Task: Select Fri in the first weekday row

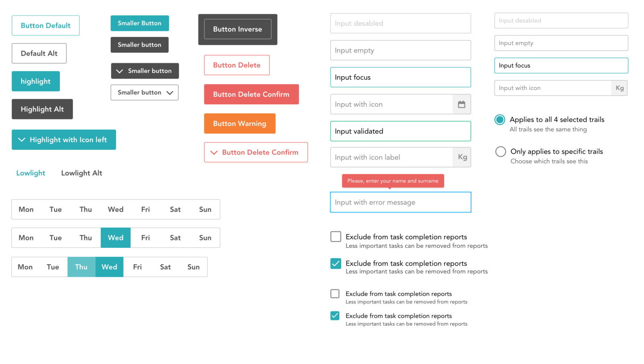Action: 145,209
